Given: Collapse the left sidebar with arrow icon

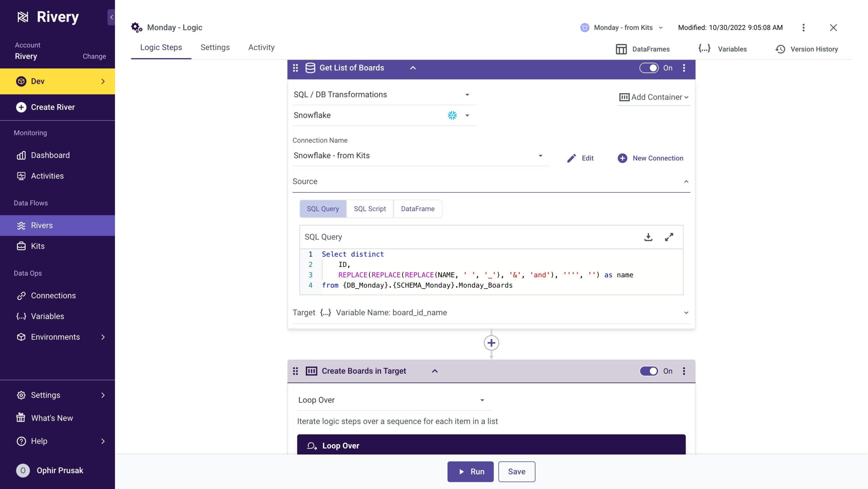Looking at the screenshot, I should [111, 17].
